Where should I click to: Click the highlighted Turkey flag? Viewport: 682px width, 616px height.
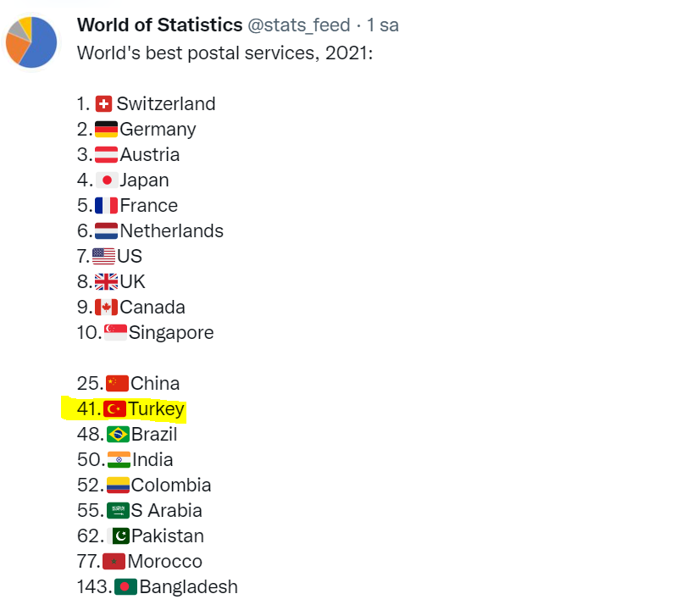pyautogui.click(x=115, y=409)
